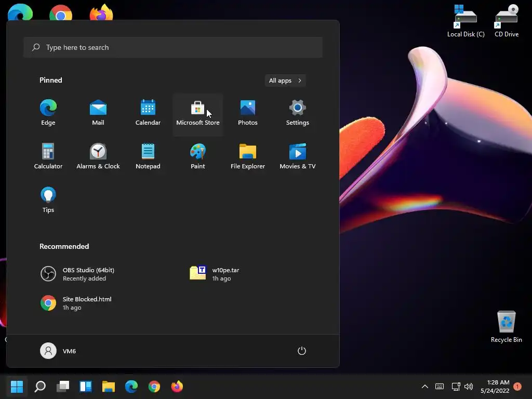This screenshot has height=399, width=532.
Task: Open the clock showing 1:28 AM
Action: coord(495,387)
